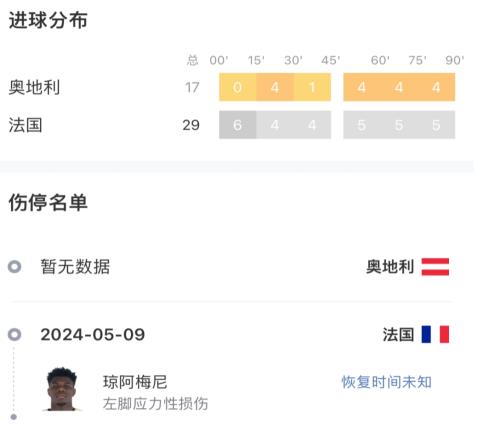Viewport: 500px width, 440px height.
Task: Click the 左脚应力性损伤 injury description
Action: click(155, 403)
